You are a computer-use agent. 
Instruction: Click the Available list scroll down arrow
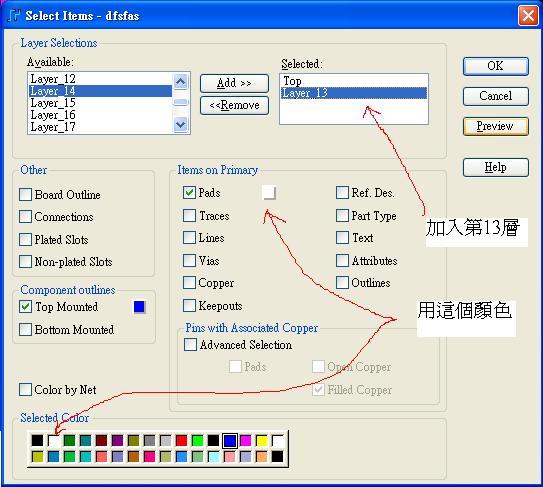181,124
